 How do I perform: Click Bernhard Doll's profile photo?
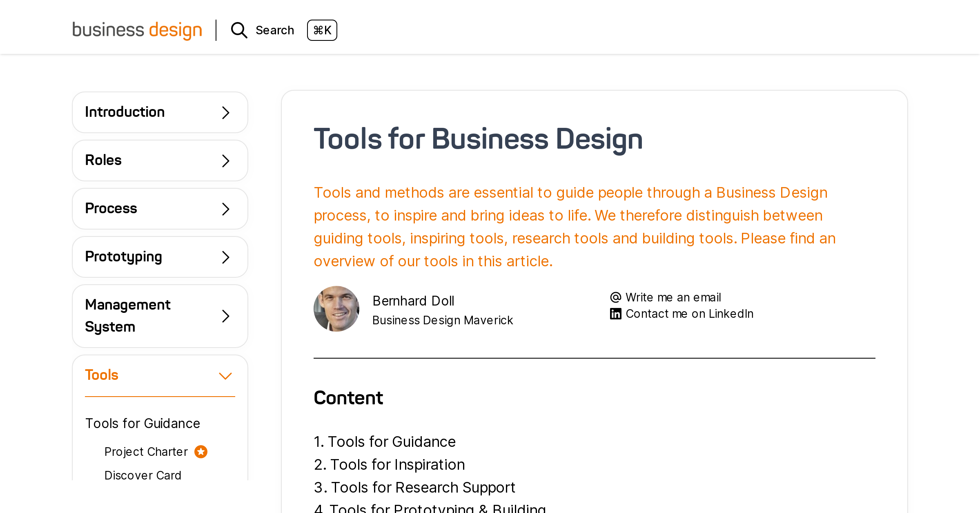tap(336, 309)
